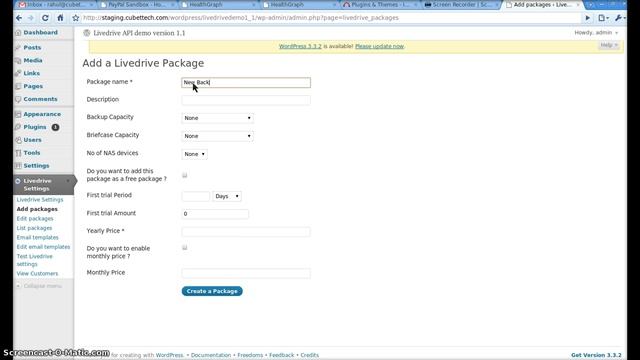
Task: Click the WordPress 3.3.2 link
Action: pyautogui.click(x=300, y=47)
